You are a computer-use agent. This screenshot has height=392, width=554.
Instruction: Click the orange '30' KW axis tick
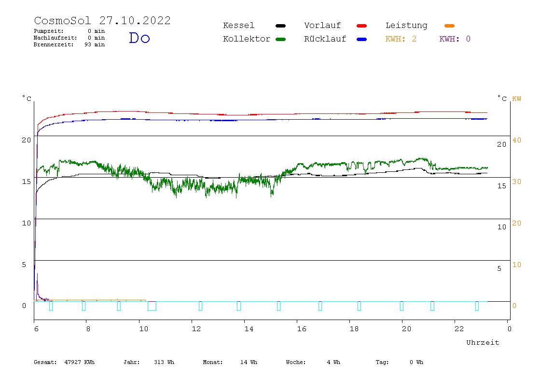pos(516,182)
